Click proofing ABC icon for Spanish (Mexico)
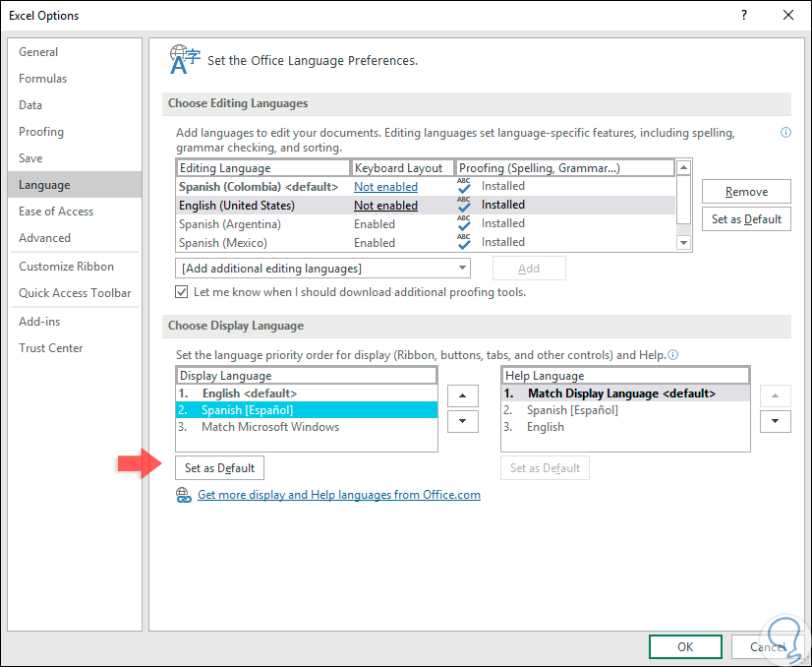Image resolution: width=812 pixels, height=667 pixels. (x=464, y=241)
